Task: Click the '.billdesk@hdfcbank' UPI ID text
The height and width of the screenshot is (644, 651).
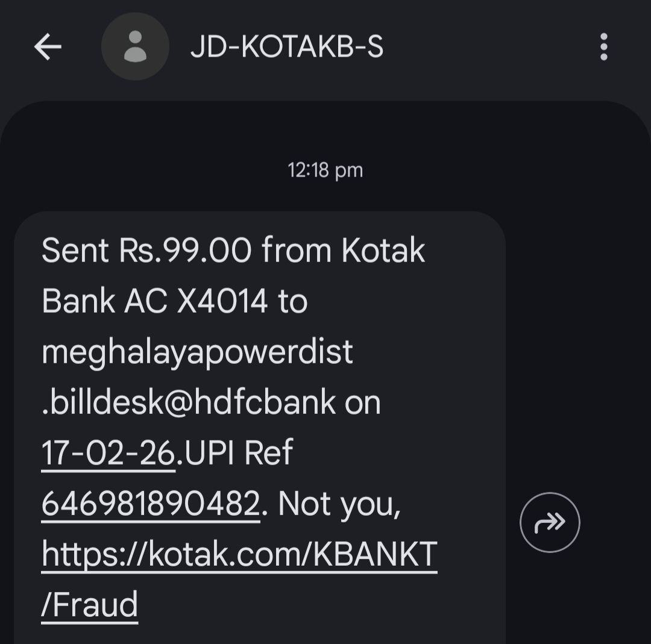Action: click(x=188, y=402)
